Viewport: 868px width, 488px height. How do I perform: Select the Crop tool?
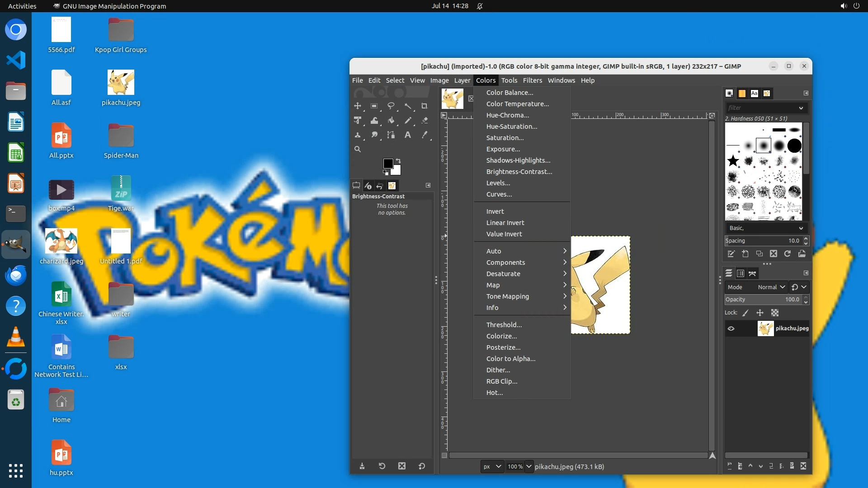pyautogui.click(x=424, y=106)
